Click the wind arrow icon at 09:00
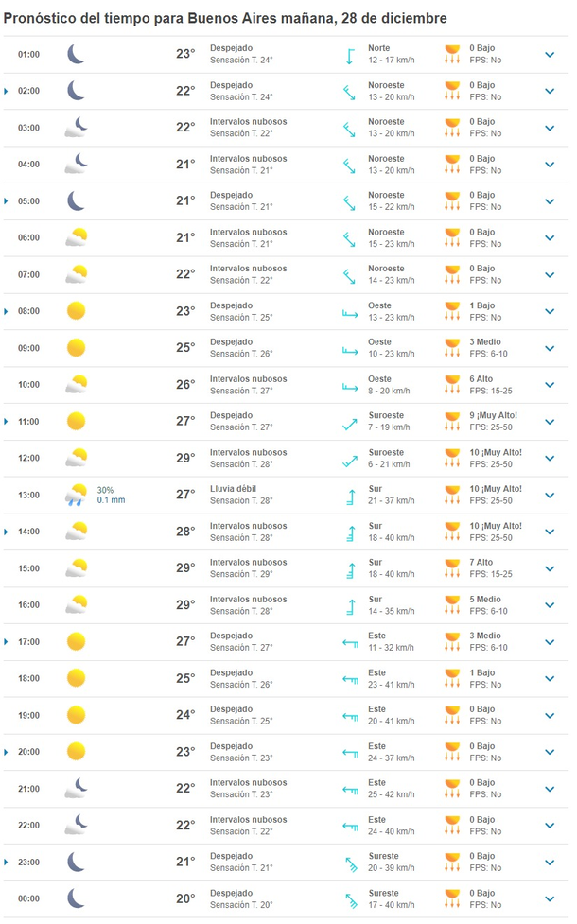The width and height of the screenshot is (577, 924). [350, 348]
